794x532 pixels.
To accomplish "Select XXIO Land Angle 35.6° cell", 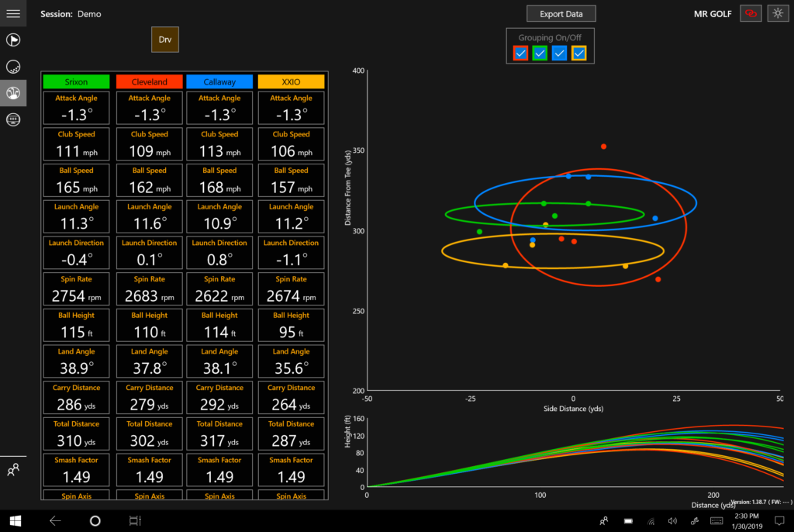I will 292,361.
